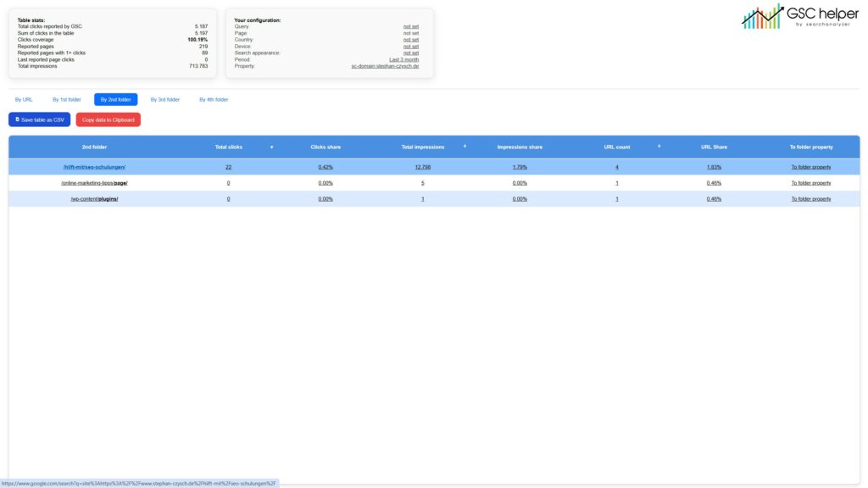The width and height of the screenshot is (868, 488).
Task: Open /wp-content/plugins/ folder link
Action: [x=94, y=199]
